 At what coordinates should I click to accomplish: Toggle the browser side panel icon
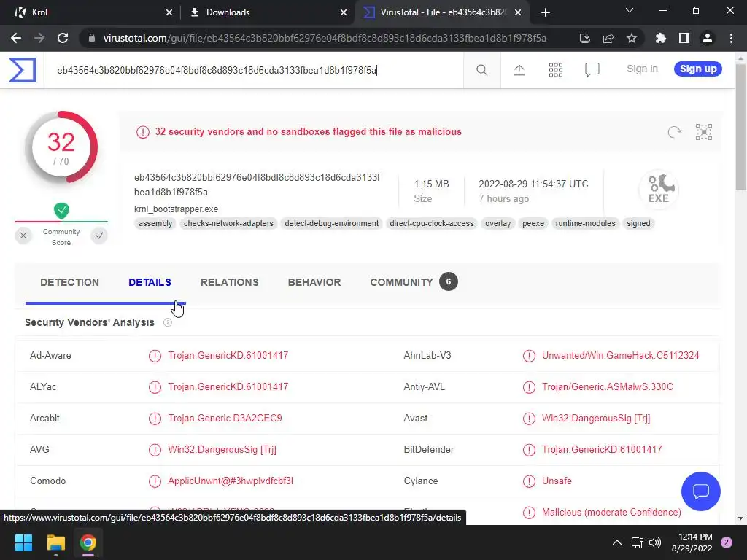tap(684, 38)
